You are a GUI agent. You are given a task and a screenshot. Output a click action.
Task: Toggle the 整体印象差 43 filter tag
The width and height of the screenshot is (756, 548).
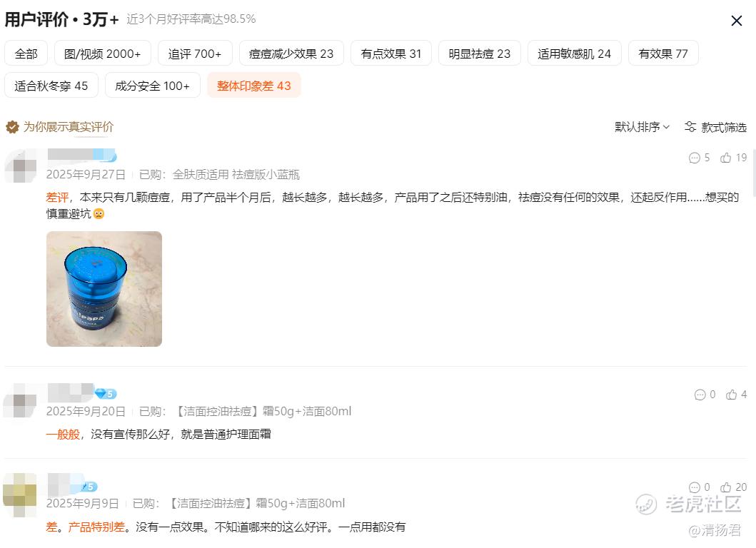(254, 86)
